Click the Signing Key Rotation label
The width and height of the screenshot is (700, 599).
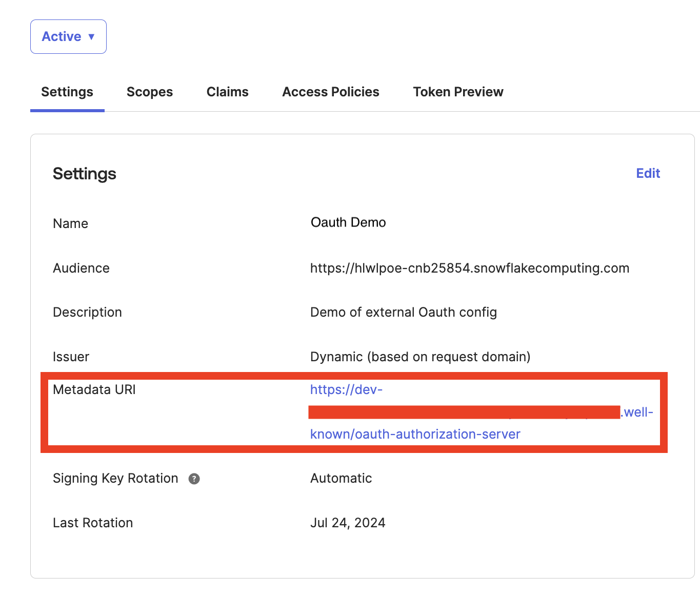click(115, 478)
